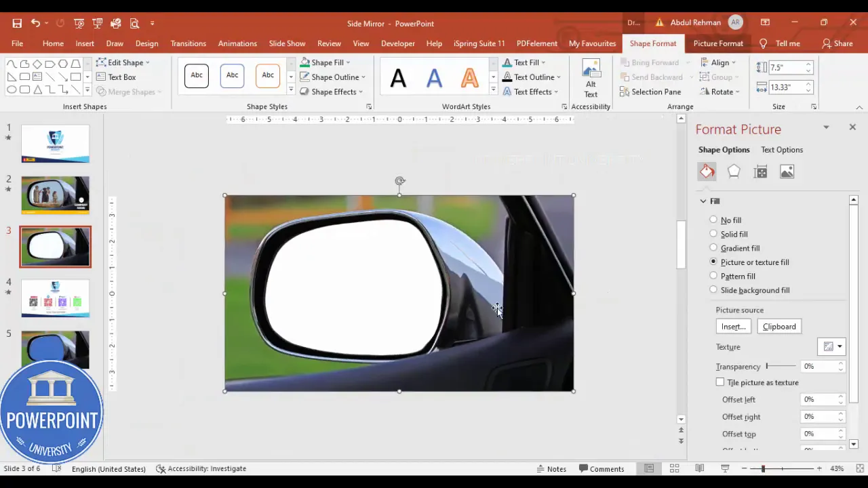The width and height of the screenshot is (868, 488).
Task: Open the Align dropdown
Action: point(717,62)
